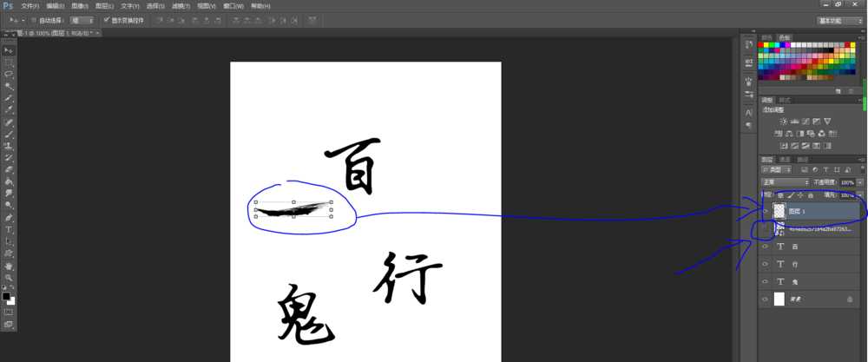
Task: Open the Paragraph panel icon in dock
Action: (748, 125)
